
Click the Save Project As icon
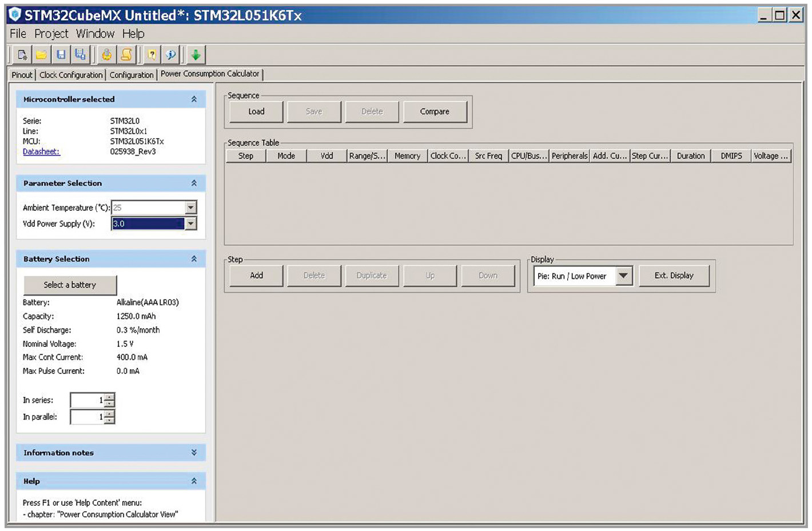click(x=80, y=55)
